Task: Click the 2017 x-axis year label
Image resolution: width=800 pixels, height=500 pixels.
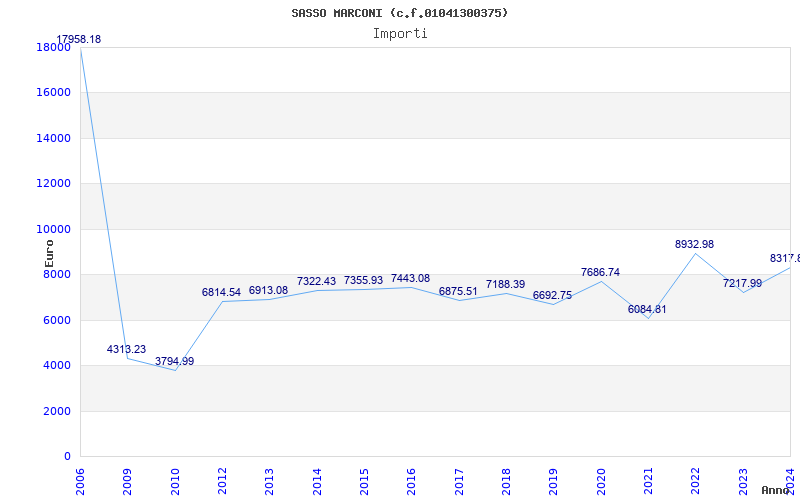Action: [x=459, y=482]
